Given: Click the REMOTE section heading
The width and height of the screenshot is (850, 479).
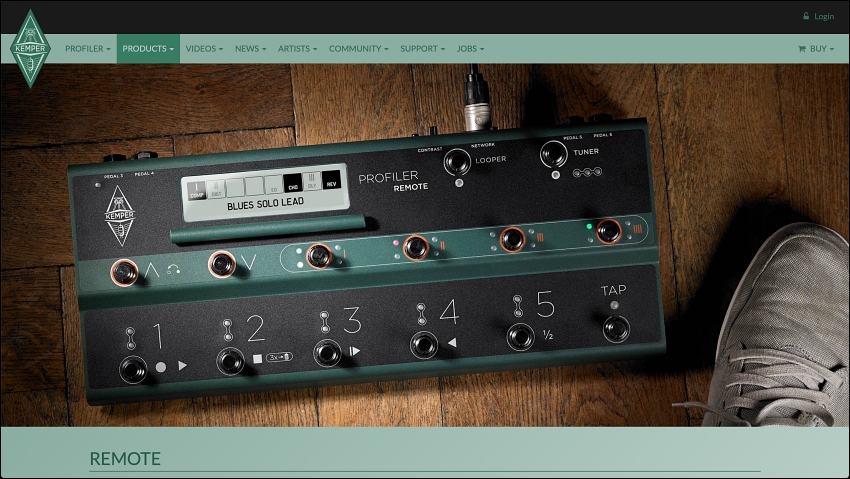Looking at the screenshot, I should click(x=125, y=459).
